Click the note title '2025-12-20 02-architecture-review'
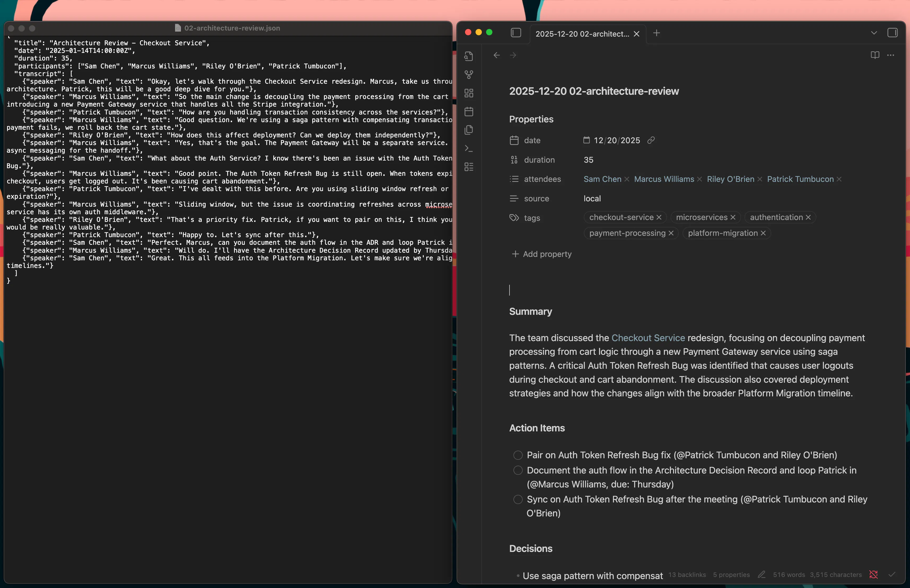This screenshot has height=588, width=910. pyautogui.click(x=594, y=91)
